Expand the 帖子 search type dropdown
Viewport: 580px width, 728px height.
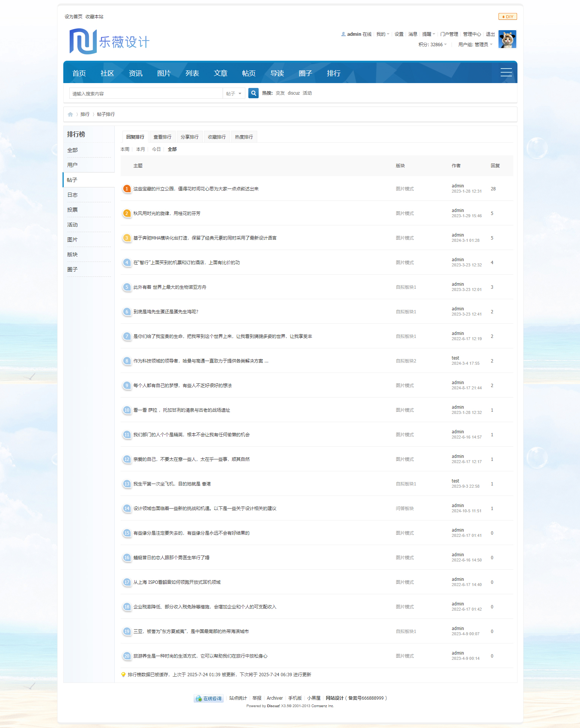coord(234,94)
